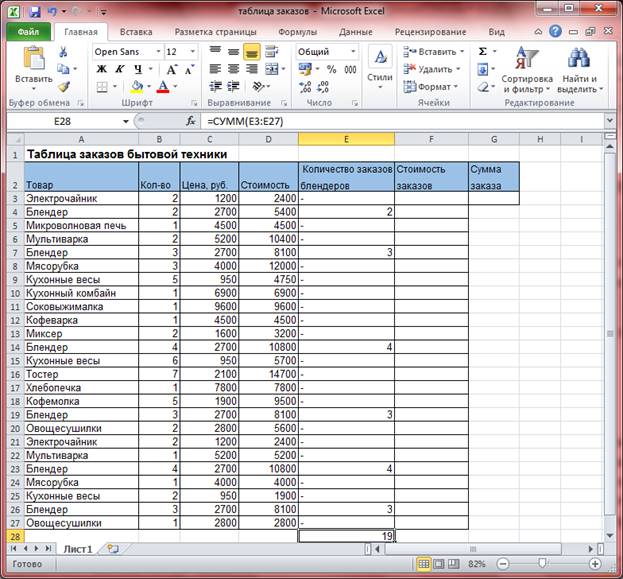The width and height of the screenshot is (623, 579).
Task: Click the Copy icon in clipboard group
Action: click(63, 69)
